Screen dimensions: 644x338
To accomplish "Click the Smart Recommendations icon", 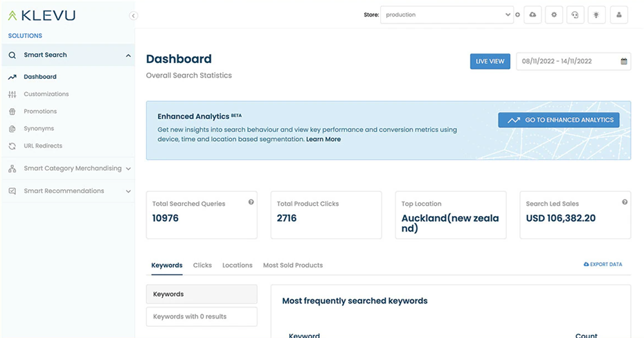I will click(12, 191).
